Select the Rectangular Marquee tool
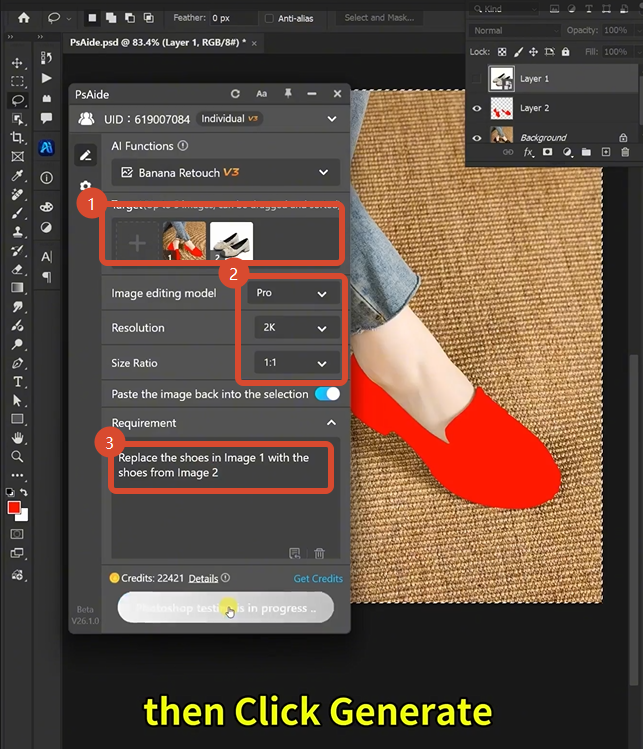The height and width of the screenshot is (749, 643). coord(17,81)
